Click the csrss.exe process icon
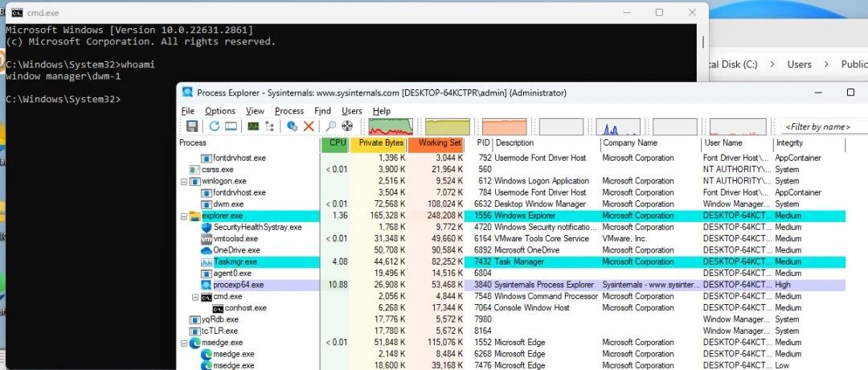 (x=194, y=170)
